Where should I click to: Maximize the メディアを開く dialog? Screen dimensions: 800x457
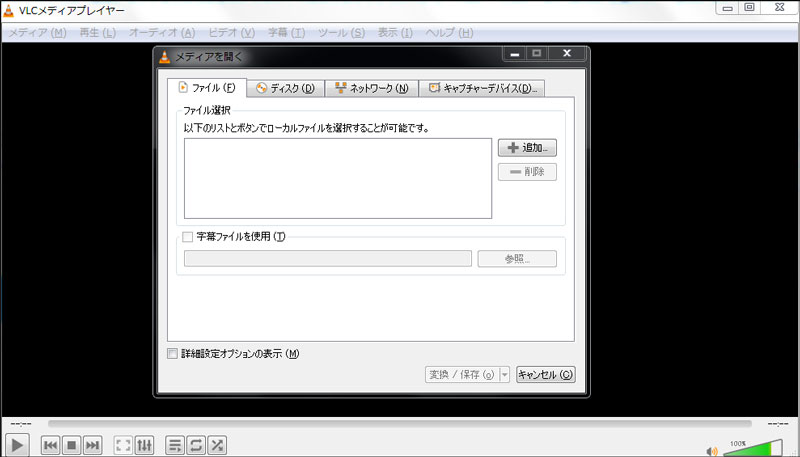click(x=537, y=53)
